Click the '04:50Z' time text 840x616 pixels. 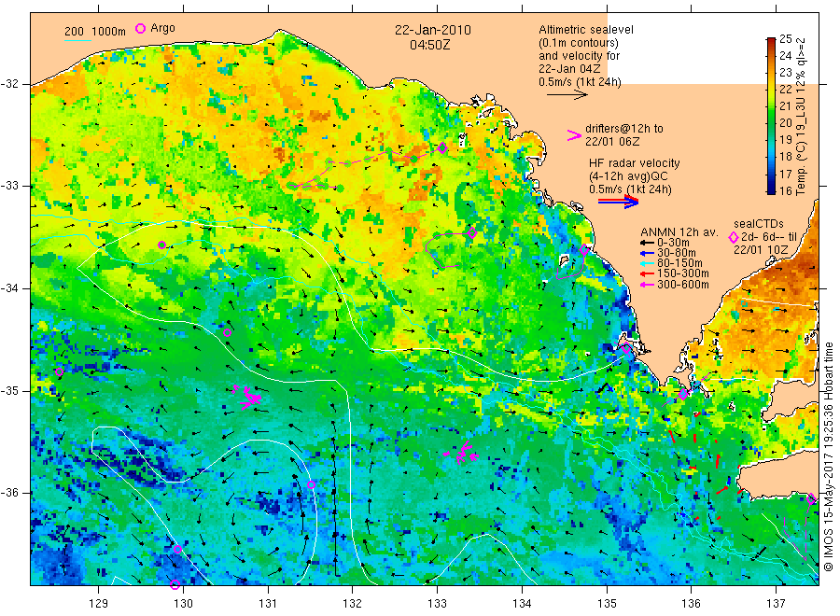[x=429, y=45]
